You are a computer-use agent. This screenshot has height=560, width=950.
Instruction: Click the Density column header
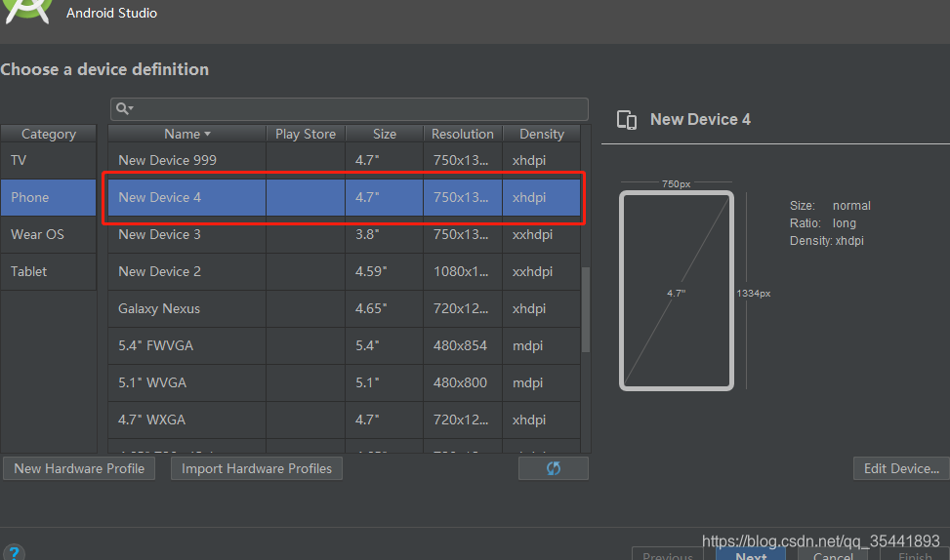tap(542, 134)
